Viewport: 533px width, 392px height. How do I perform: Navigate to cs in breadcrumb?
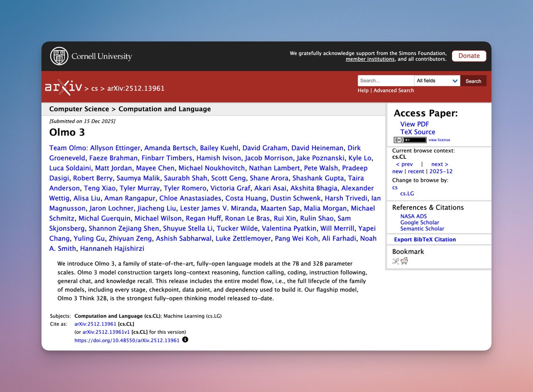pos(95,88)
